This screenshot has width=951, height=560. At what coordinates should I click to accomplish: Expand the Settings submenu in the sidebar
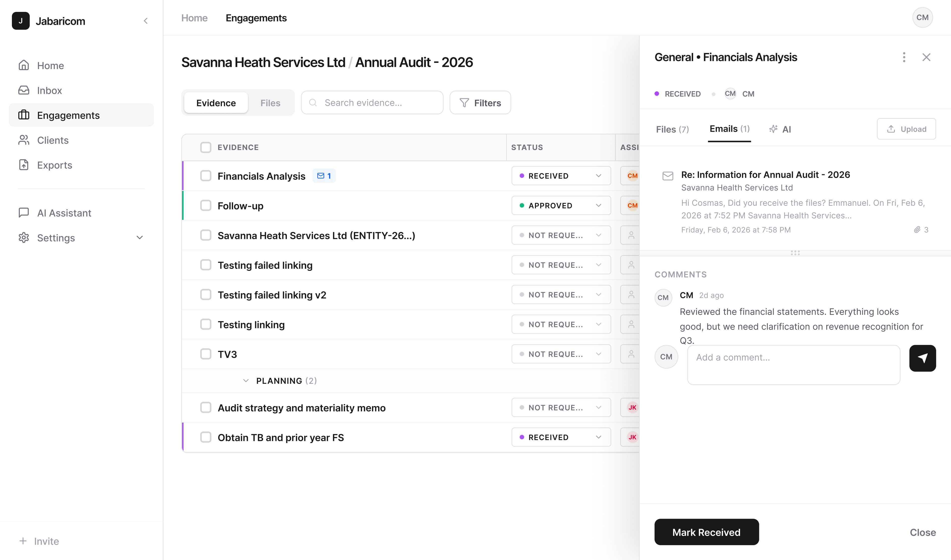140,238
